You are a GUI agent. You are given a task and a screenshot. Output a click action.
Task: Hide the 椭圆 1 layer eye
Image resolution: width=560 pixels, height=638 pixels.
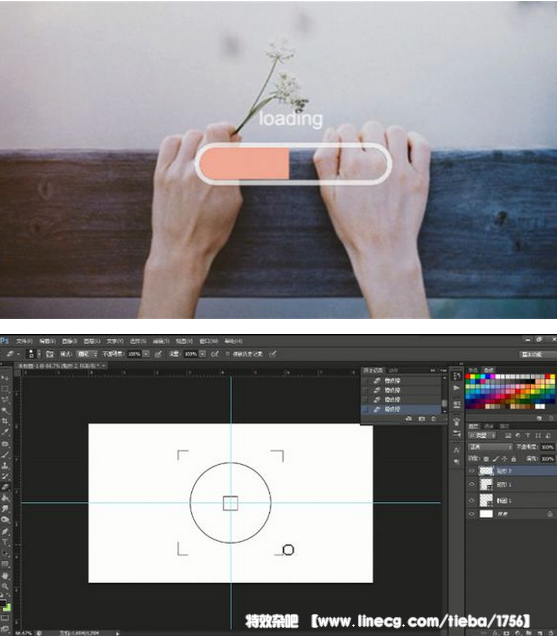pyautogui.click(x=472, y=500)
